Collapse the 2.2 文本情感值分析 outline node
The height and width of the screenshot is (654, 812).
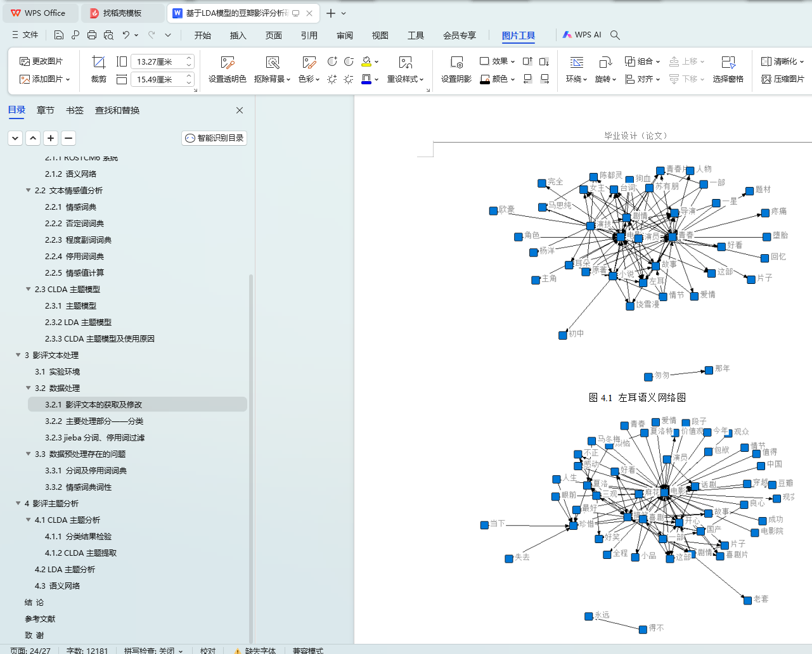(28, 190)
